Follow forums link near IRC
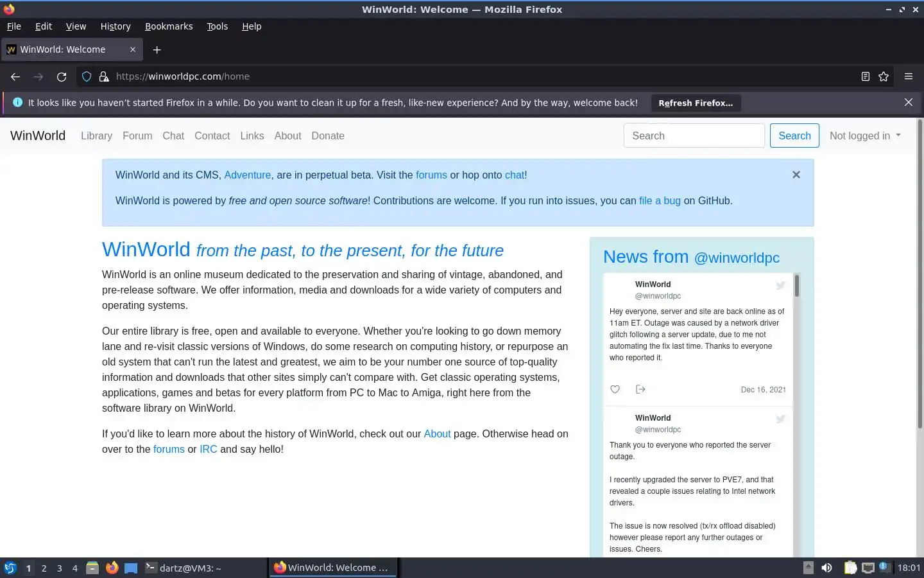The height and width of the screenshot is (578, 924). (169, 449)
